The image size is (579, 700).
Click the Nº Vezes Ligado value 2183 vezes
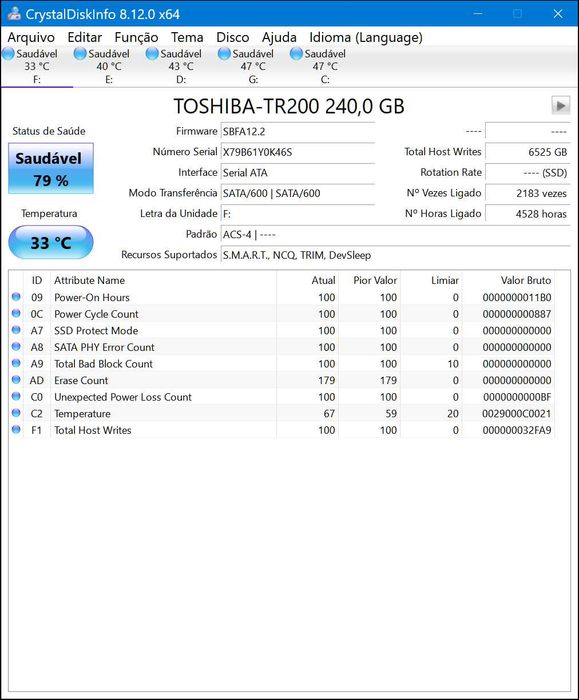pos(528,193)
